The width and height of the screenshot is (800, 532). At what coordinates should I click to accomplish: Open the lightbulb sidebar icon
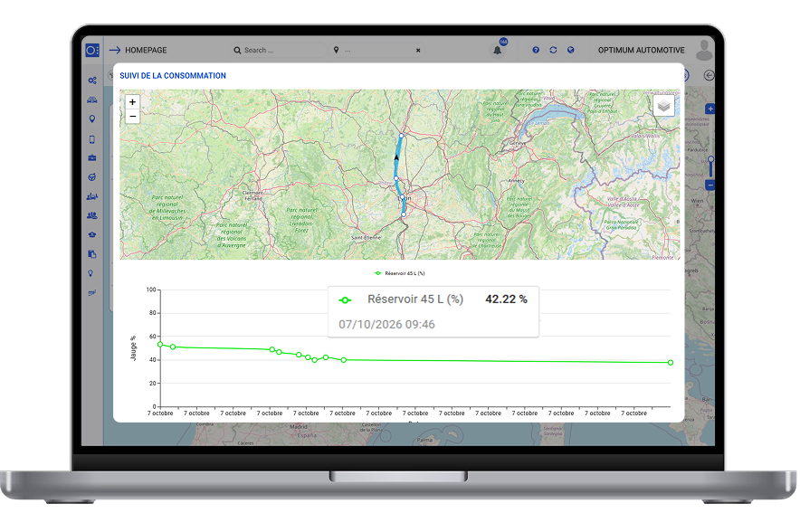90,273
